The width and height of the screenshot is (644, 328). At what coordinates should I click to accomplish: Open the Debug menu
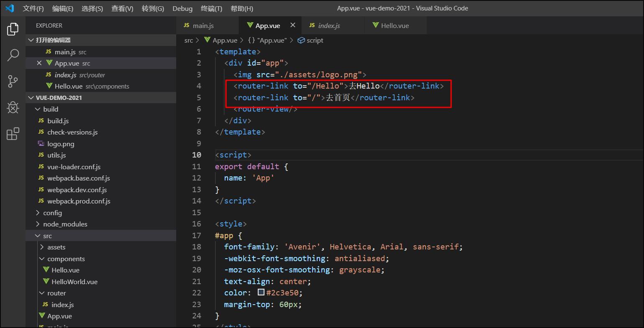182,8
